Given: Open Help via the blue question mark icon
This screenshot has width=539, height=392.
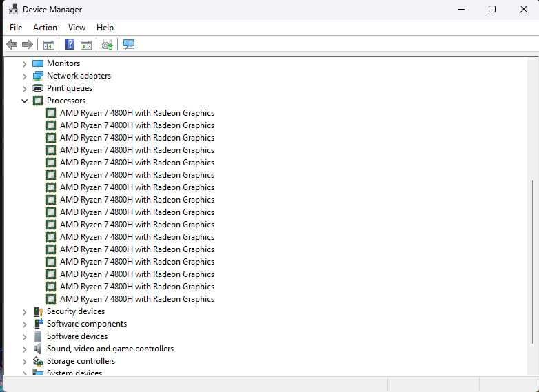Looking at the screenshot, I should [x=70, y=44].
